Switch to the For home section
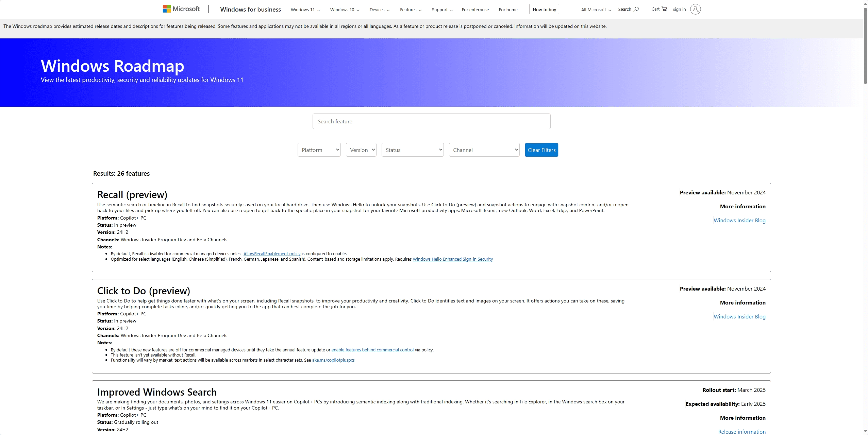 (507, 10)
